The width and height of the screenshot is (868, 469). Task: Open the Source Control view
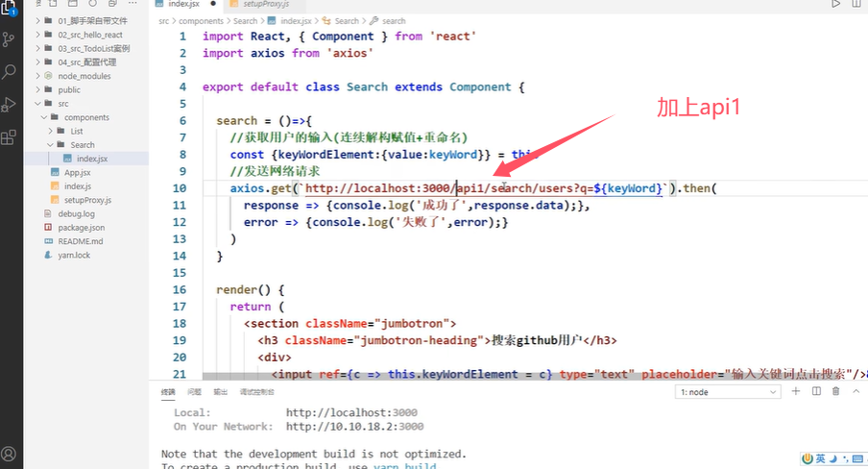(9, 39)
